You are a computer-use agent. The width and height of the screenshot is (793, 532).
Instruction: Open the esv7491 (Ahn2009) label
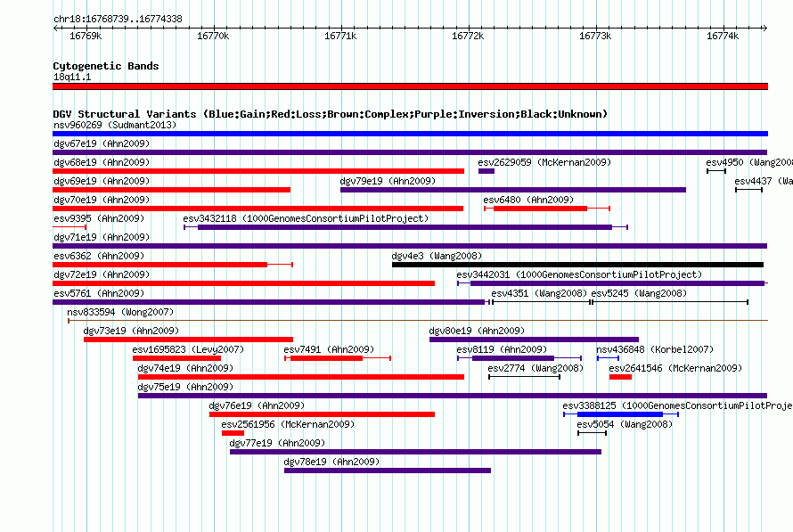click(x=330, y=349)
